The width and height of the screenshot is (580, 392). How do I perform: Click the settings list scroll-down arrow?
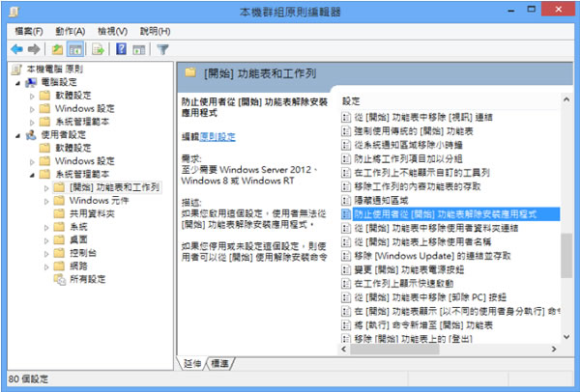point(565,337)
